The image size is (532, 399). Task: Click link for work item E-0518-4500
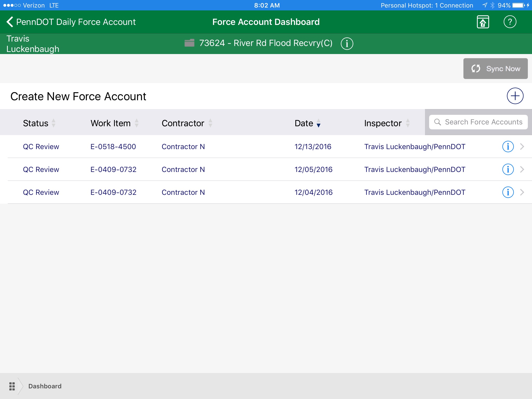click(x=113, y=146)
